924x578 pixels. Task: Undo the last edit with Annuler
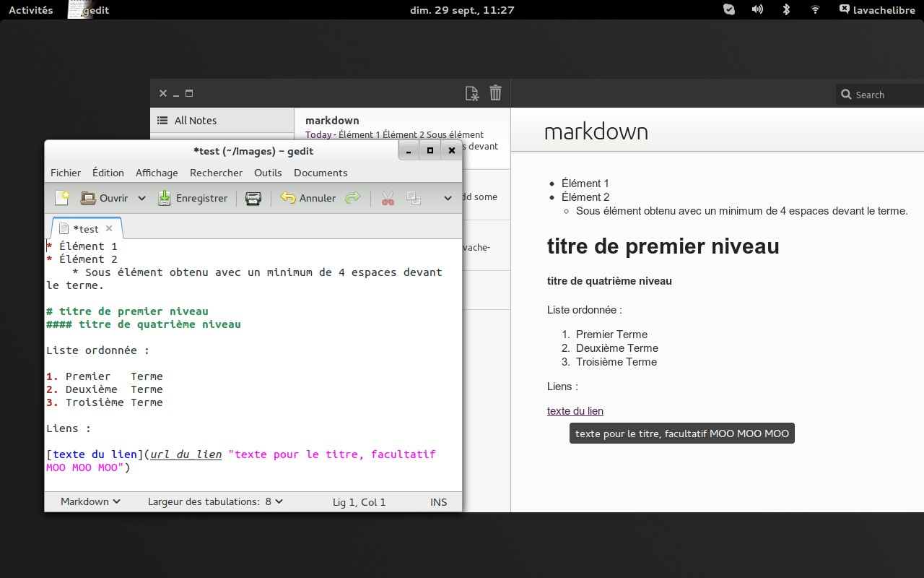coord(308,197)
